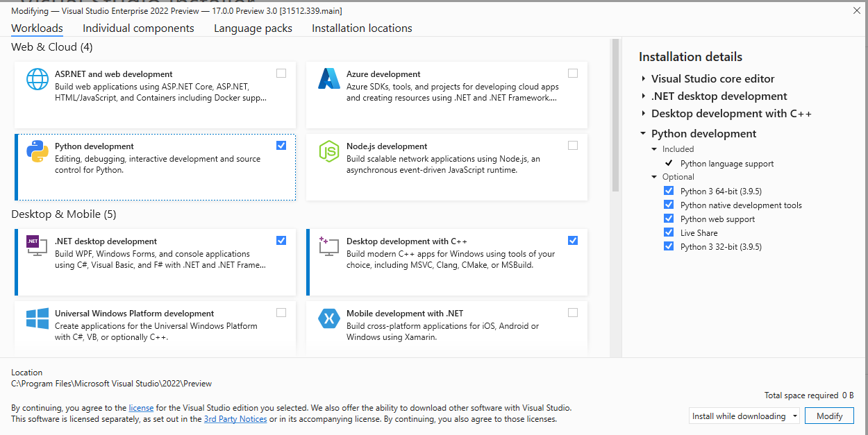Image resolution: width=868 pixels, height=435 pixels.
Task: Collapse the Python development section
Action: click(x=642, y=133)
